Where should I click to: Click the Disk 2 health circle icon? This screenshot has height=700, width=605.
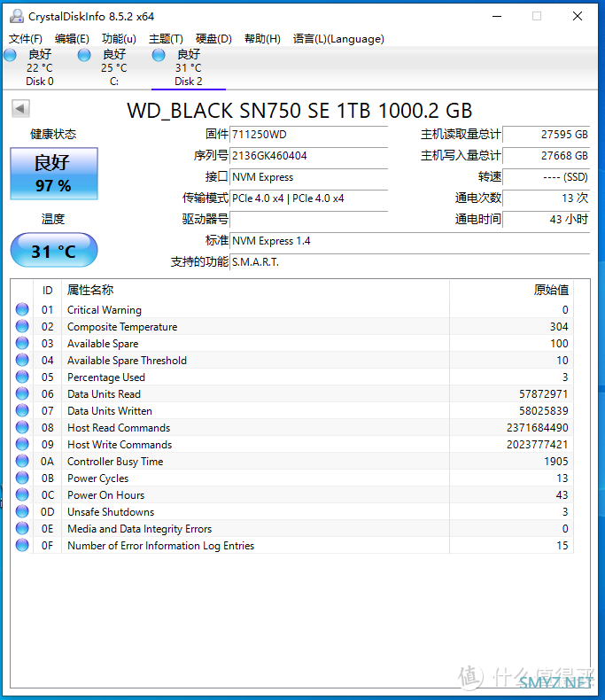coord(159,55)
